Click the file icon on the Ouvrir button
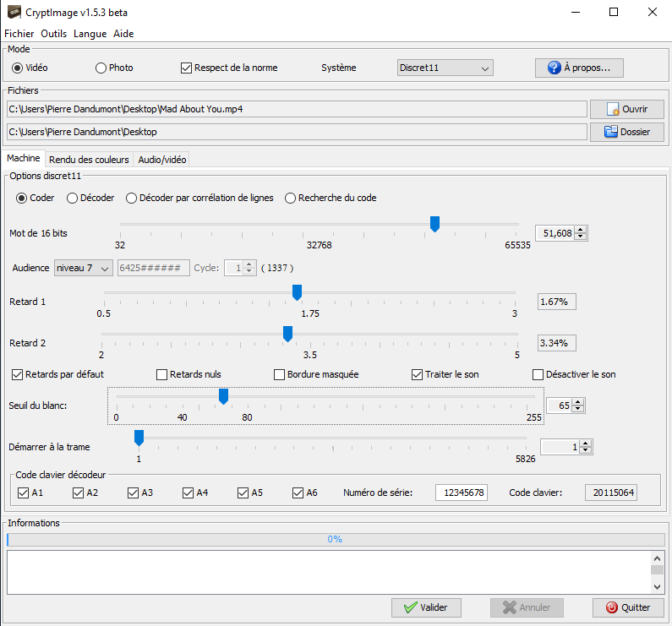This screenshot has width=672, height=626. (613, 109)
